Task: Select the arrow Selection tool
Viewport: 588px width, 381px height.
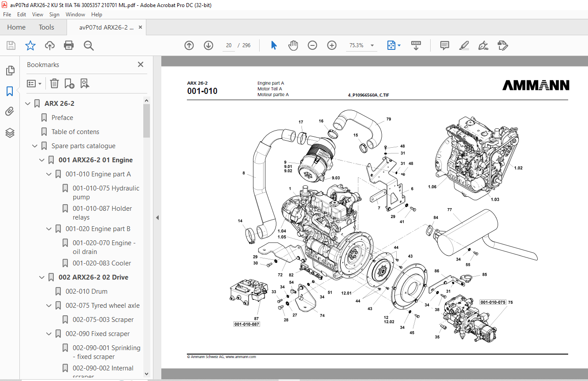Action: 274,45
